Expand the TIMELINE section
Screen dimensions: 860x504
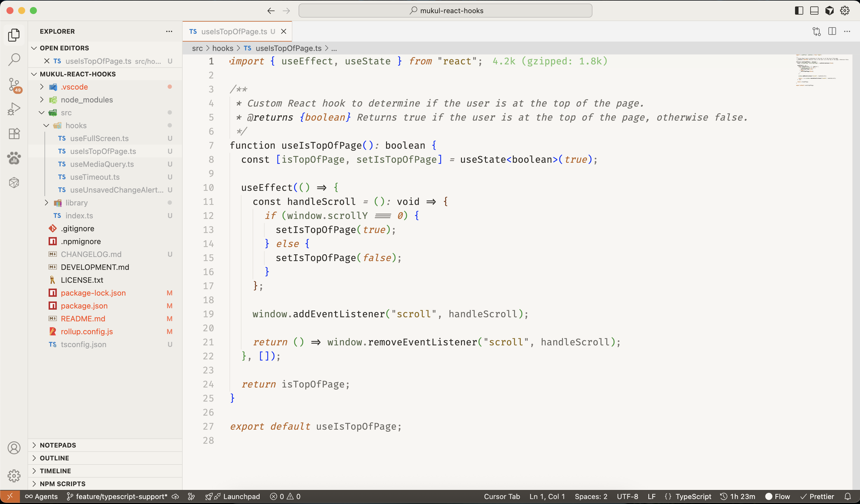(105, 471)
